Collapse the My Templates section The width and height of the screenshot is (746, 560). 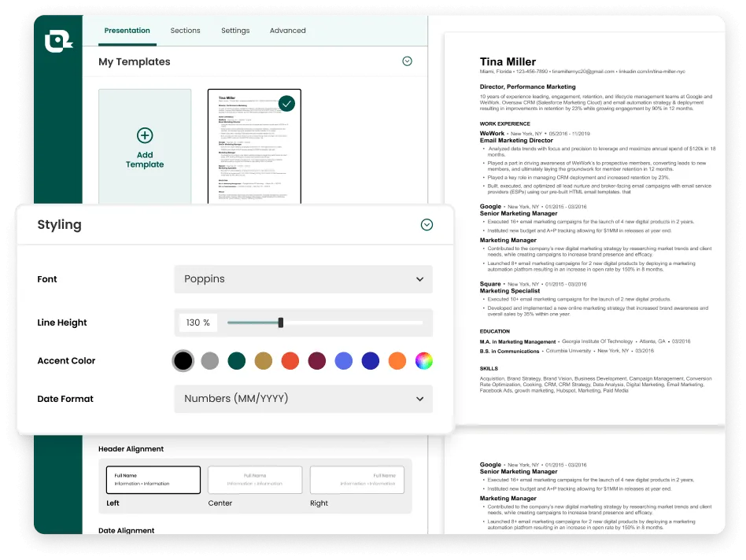click(x=408, y=61)
